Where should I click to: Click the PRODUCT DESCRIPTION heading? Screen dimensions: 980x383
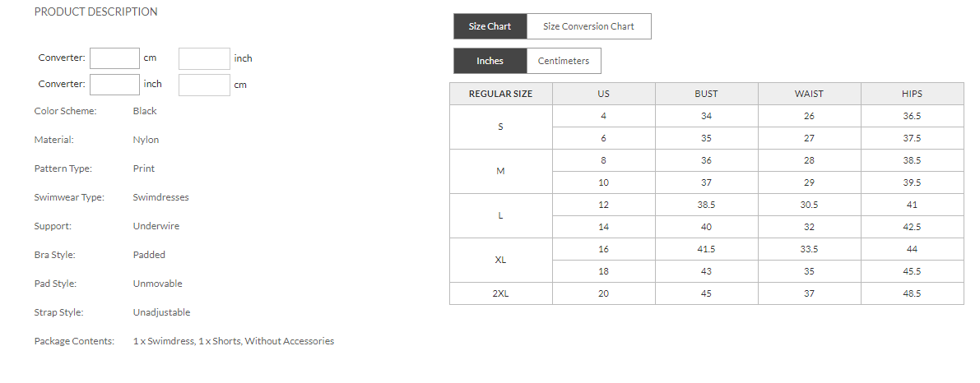[x=95, y=12]
